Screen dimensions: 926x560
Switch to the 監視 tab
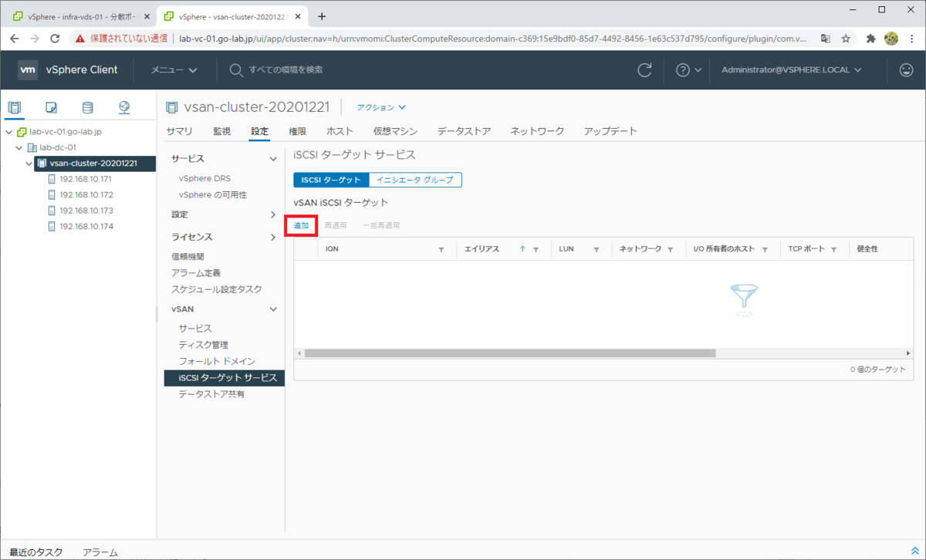(x=221, y=131)
